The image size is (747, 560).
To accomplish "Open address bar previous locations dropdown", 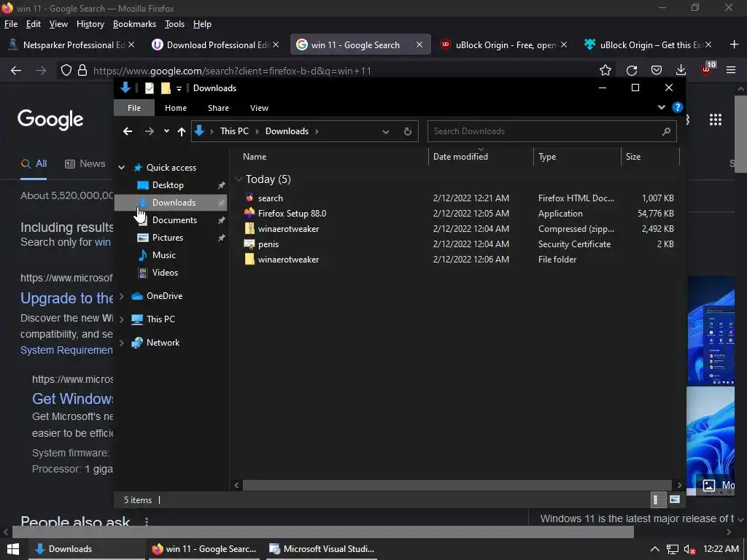I will tap(385, 131).
